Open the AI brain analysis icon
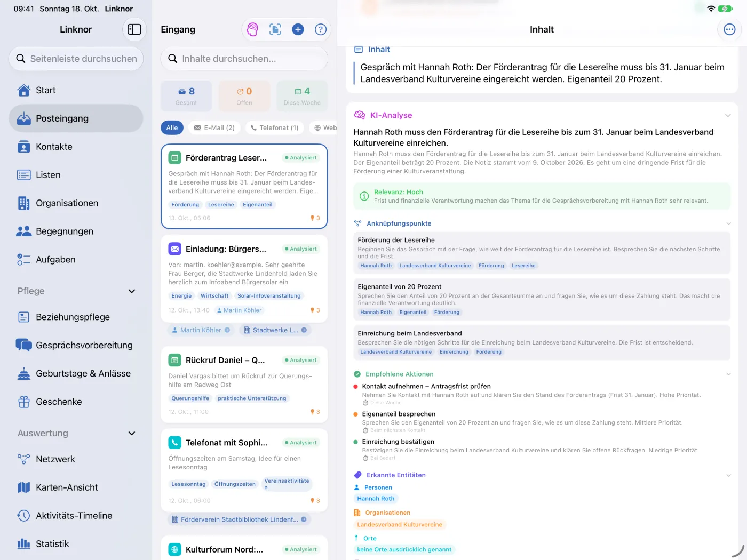This screenshot has height=560, width=747. [252, 29]
